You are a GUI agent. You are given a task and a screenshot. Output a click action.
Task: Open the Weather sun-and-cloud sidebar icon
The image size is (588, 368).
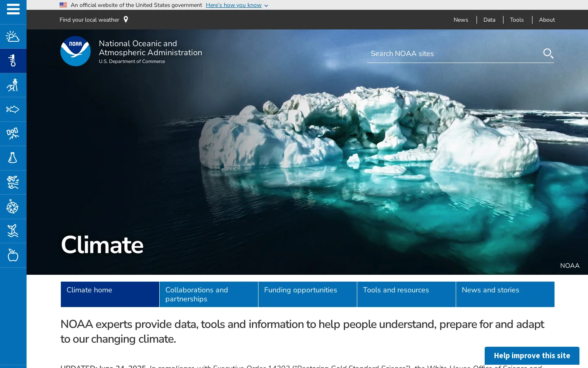coord(13,37)
